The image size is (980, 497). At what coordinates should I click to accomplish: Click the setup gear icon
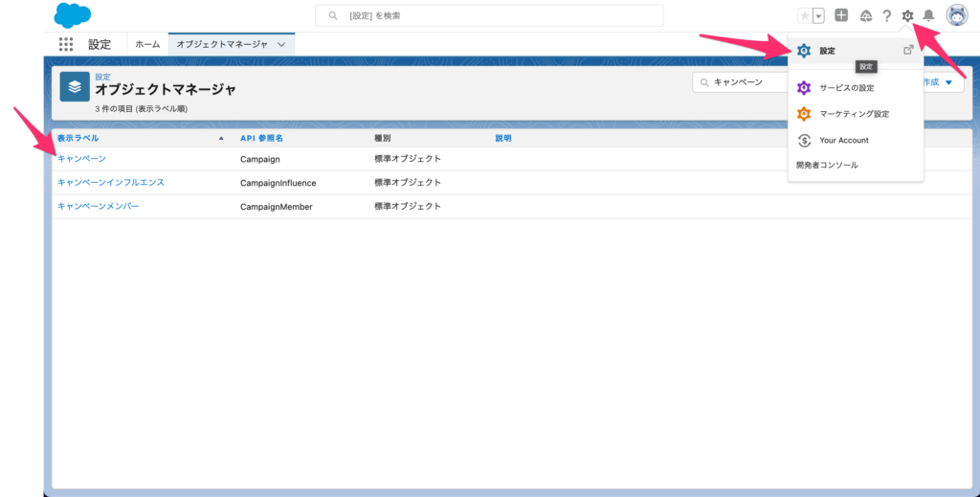907,15
